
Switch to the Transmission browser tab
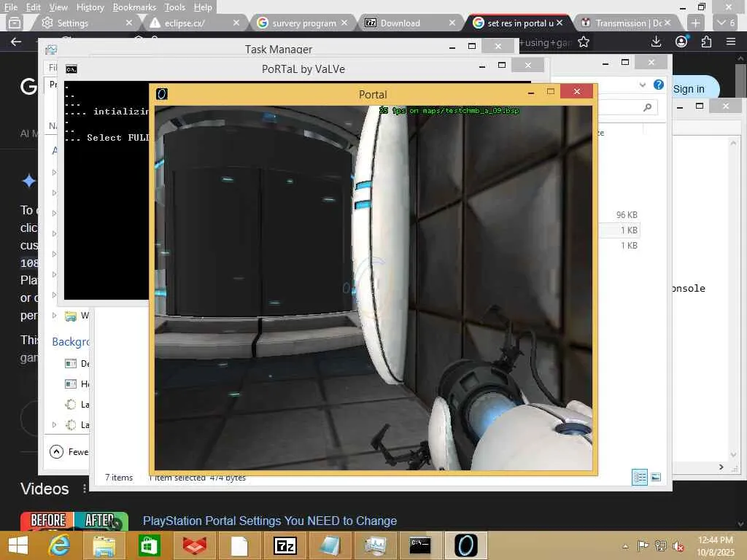pos(624,23)
